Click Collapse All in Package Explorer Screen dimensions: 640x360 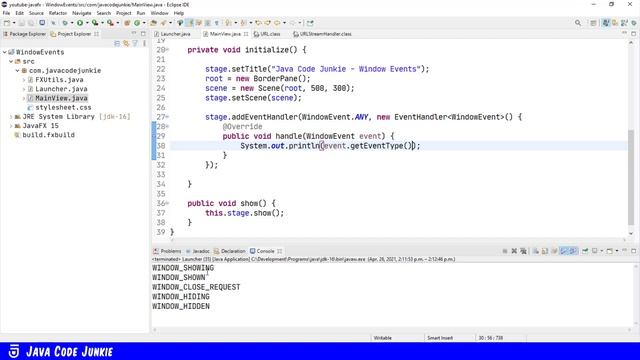click(117, 43)
